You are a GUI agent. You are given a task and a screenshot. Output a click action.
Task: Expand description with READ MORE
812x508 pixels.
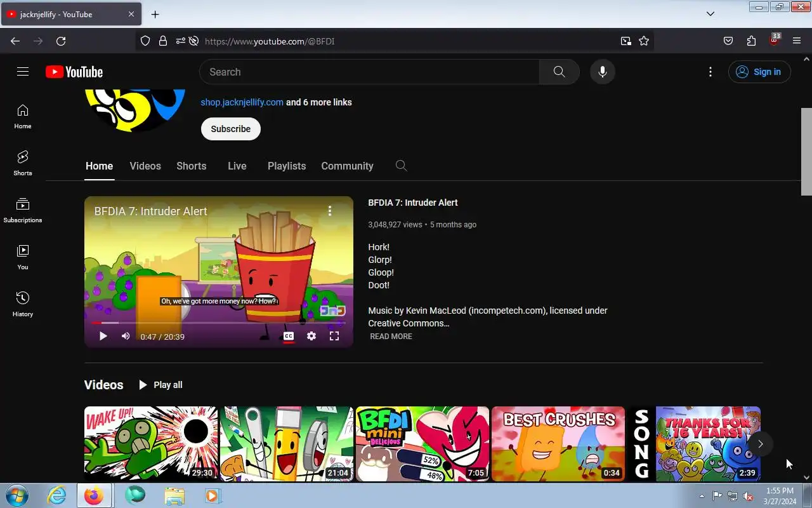(x=391, y=337)
